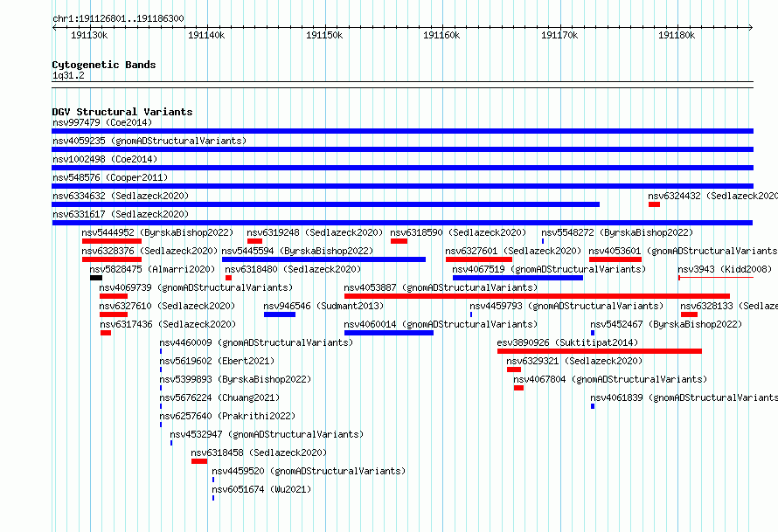Click the nsv3943 (Kidd2008) label
Screen dimensions: 778x532
[725, 269]
